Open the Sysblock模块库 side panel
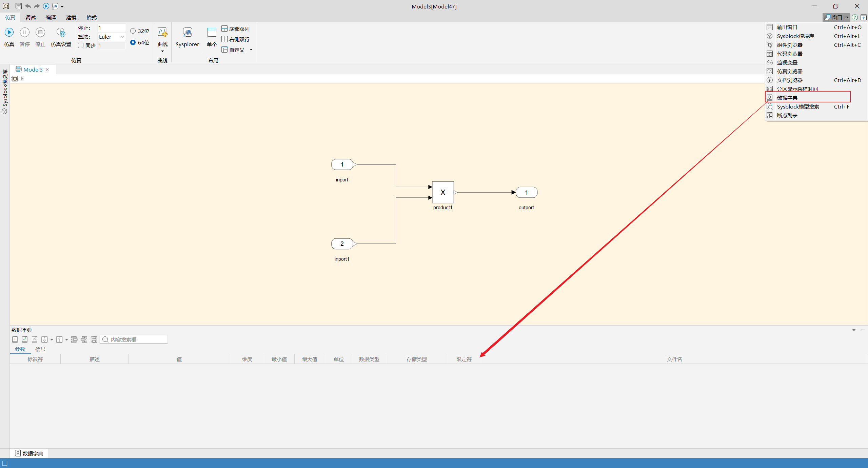This screenshot has height=468, width=868. pos(5,92)
